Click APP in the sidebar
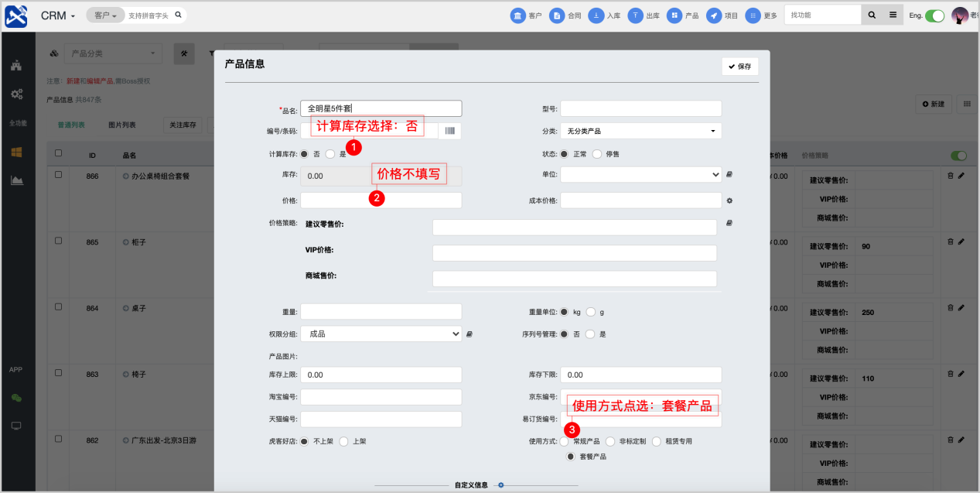The width and height of the screenshot is (980, 493). [x=16, y=369]
